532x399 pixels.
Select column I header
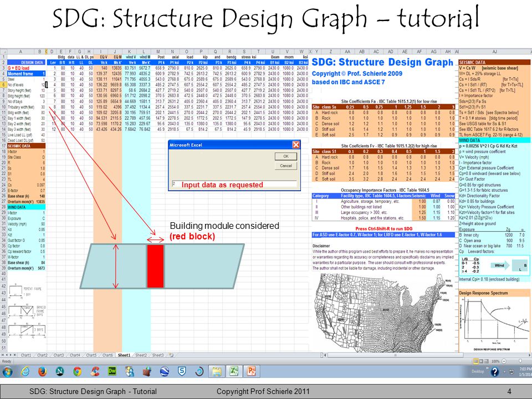click(101, 52)
